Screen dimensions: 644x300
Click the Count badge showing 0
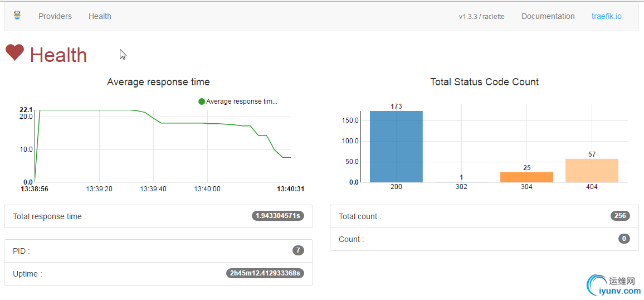click(624, 239)
